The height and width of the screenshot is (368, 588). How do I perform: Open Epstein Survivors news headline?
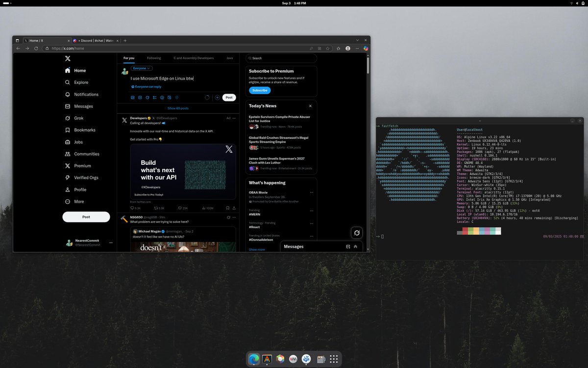(x=279, y=119)
